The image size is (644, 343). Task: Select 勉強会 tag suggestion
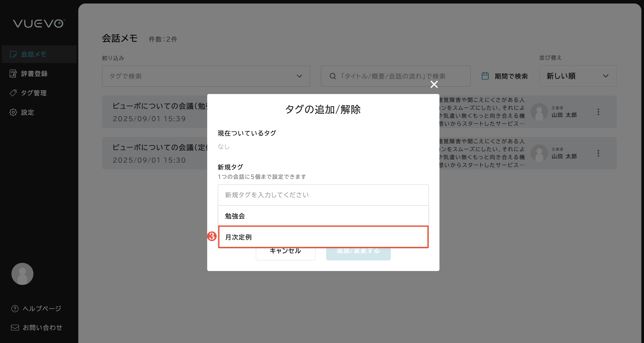pyautogui.click(x=323, y=216)
